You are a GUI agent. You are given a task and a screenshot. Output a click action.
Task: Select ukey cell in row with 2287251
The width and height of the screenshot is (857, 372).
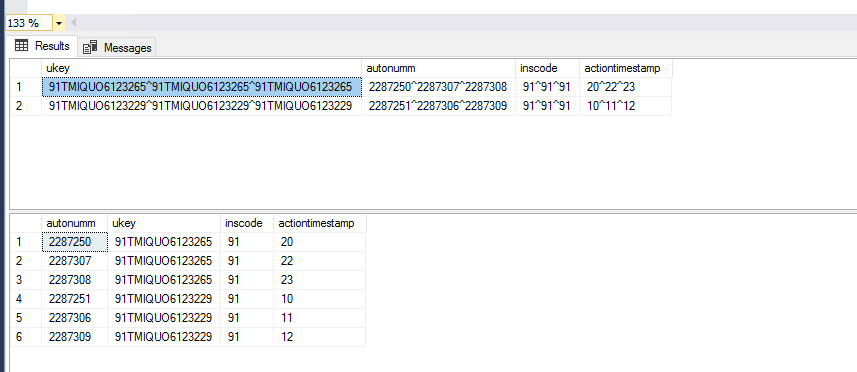tap(164, 299)
